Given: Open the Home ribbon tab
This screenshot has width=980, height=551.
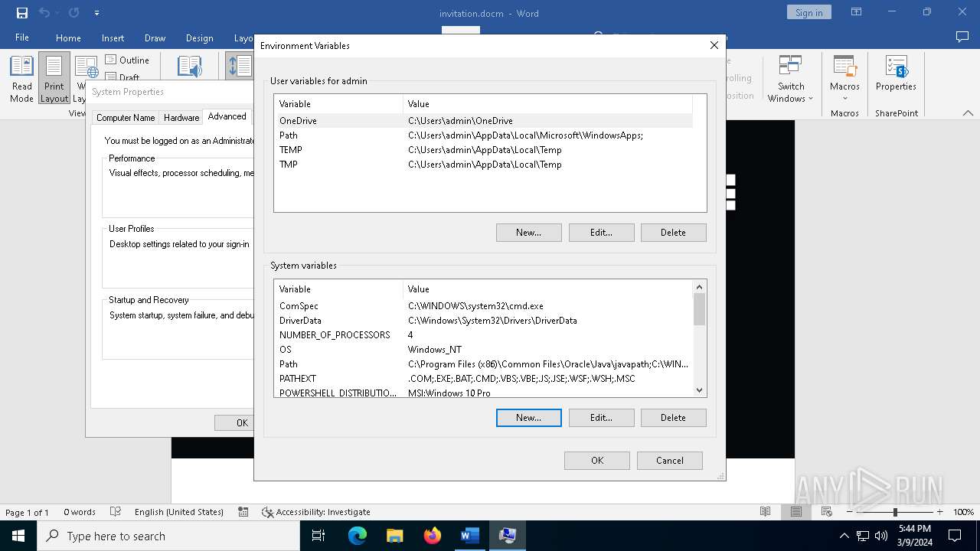Looking at the screenshot, I should 68,37.
